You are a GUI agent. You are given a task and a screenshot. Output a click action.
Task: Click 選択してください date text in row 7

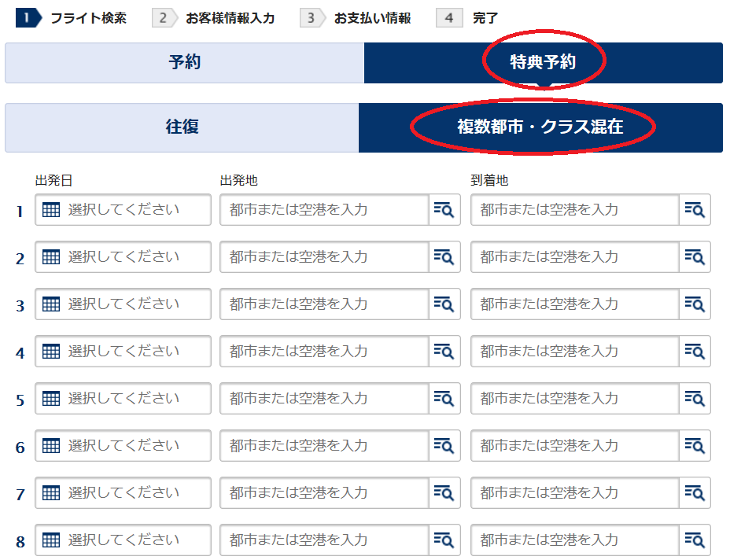coord(124,493)
